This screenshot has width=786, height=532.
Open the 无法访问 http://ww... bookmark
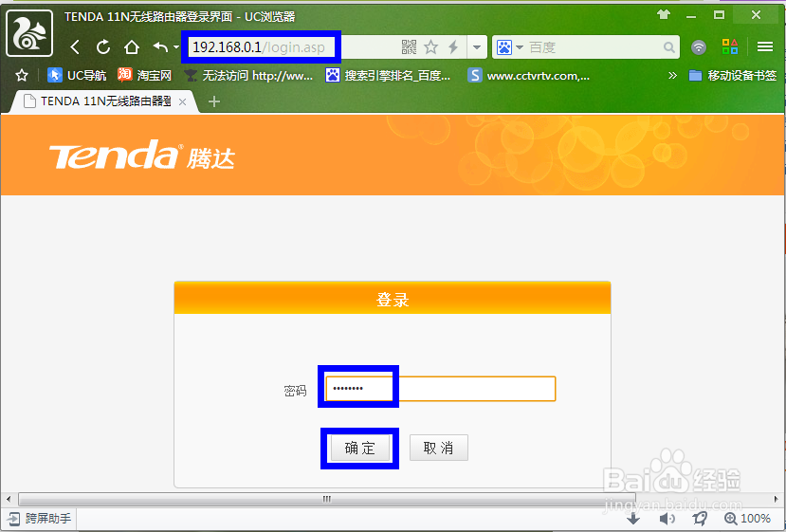248,75
